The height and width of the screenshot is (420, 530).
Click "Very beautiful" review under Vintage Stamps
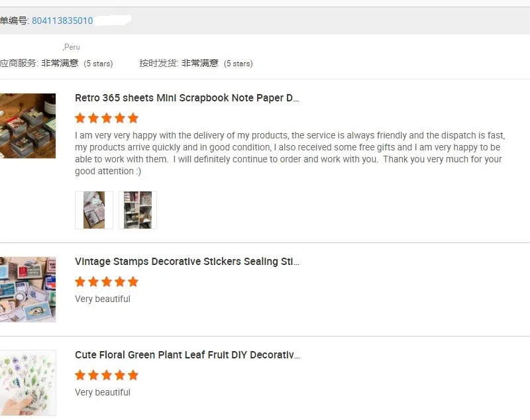[x=103, y=299]
